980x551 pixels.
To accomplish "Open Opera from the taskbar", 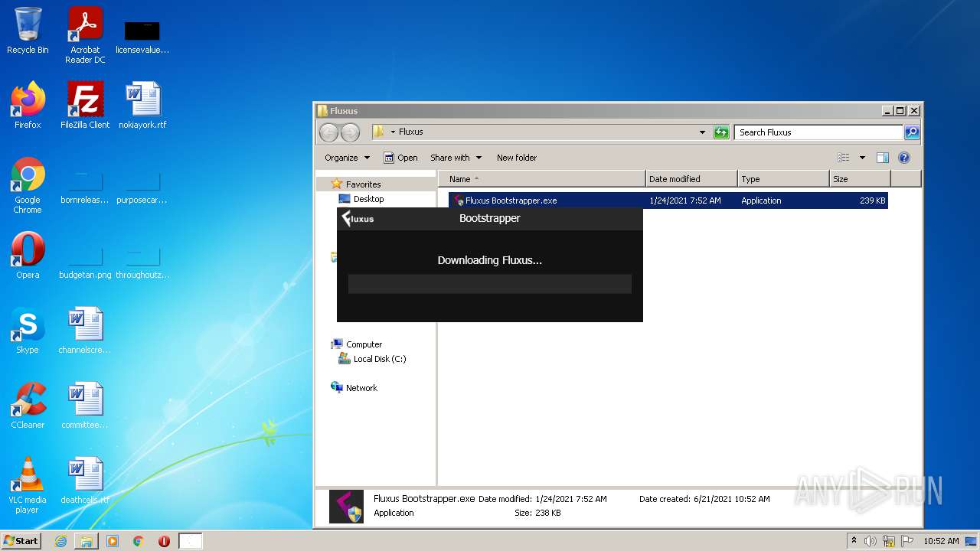I will coord(164,541).
